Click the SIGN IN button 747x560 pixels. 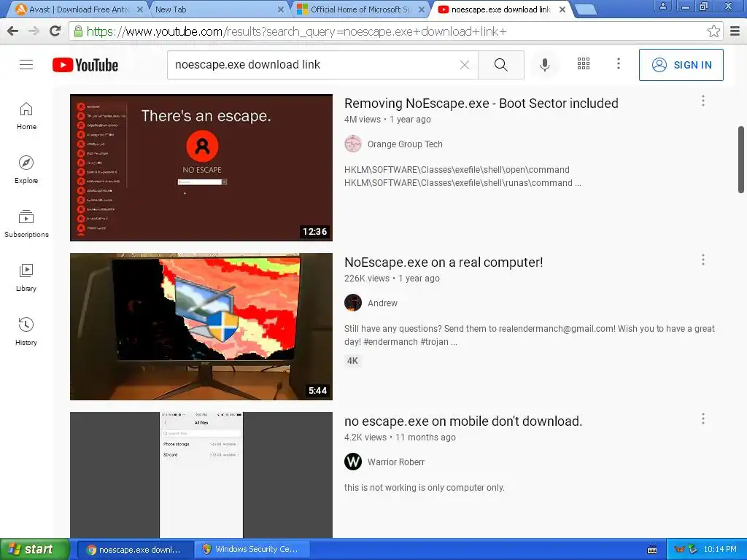(681, 65)
